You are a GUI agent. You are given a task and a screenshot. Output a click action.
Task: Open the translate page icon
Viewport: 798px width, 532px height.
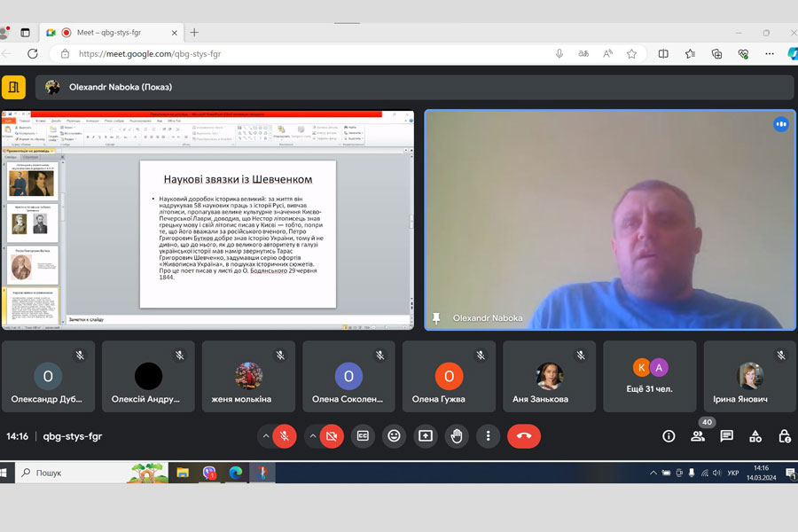(583, 53)
